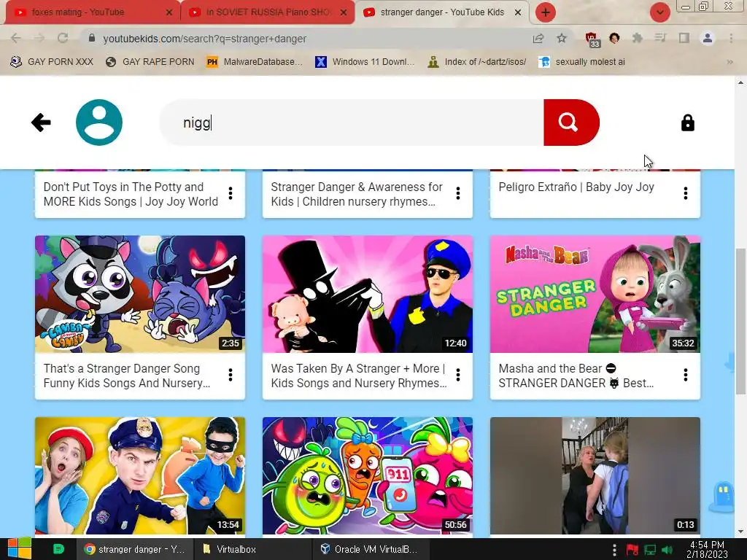The height and width of the screenshot is (560, 747).
Task: Open the teal profile avatar
Action: (x=99, y=122)
